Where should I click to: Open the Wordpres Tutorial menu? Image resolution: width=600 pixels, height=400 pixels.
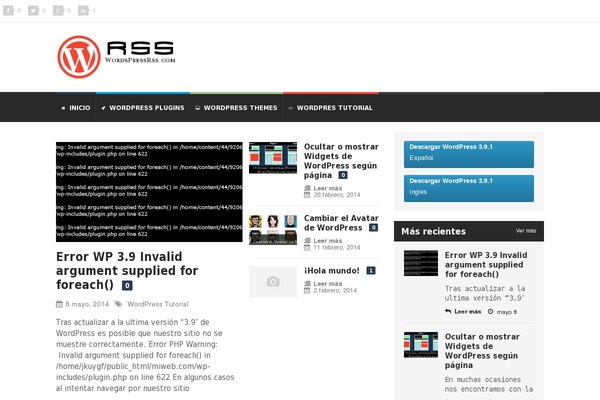pos(331,108)
